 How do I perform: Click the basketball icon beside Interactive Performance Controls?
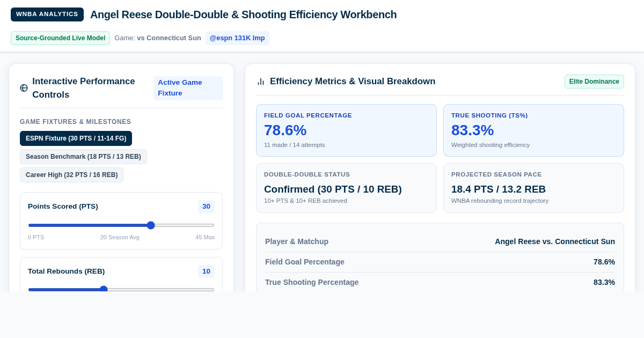[24, 88]
